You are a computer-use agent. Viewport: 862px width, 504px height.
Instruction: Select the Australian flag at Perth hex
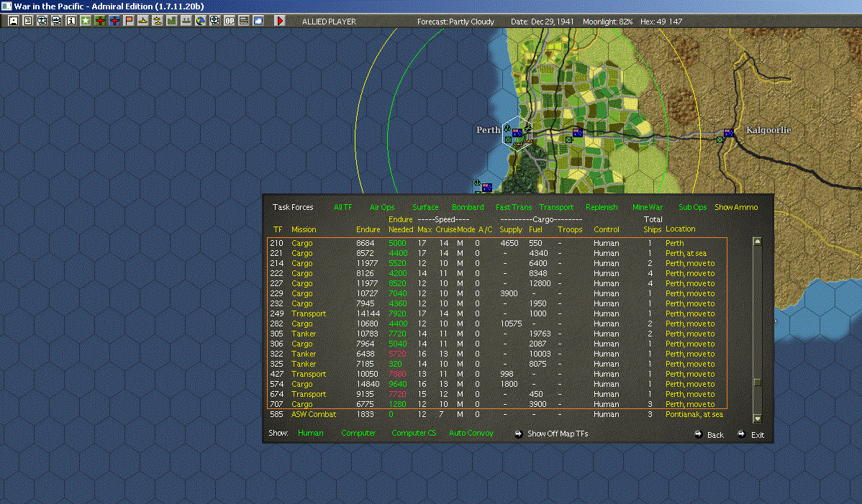(x=517, y=133)
